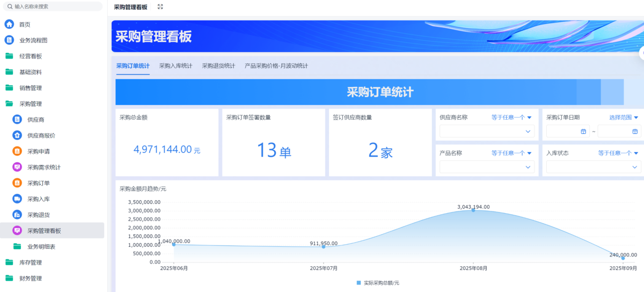Switch to 采购入库统计 tab
Screen dimensions: 644x292
pos(175,66)
